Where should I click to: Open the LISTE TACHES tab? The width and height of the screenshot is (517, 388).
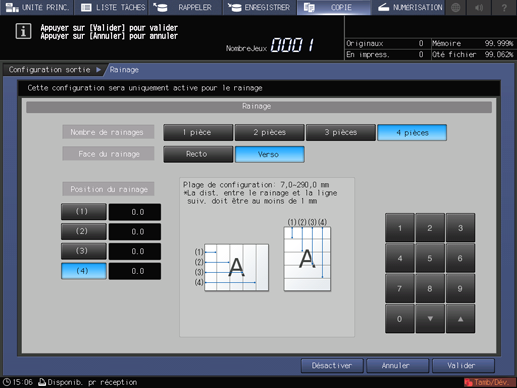pos(112,7)
